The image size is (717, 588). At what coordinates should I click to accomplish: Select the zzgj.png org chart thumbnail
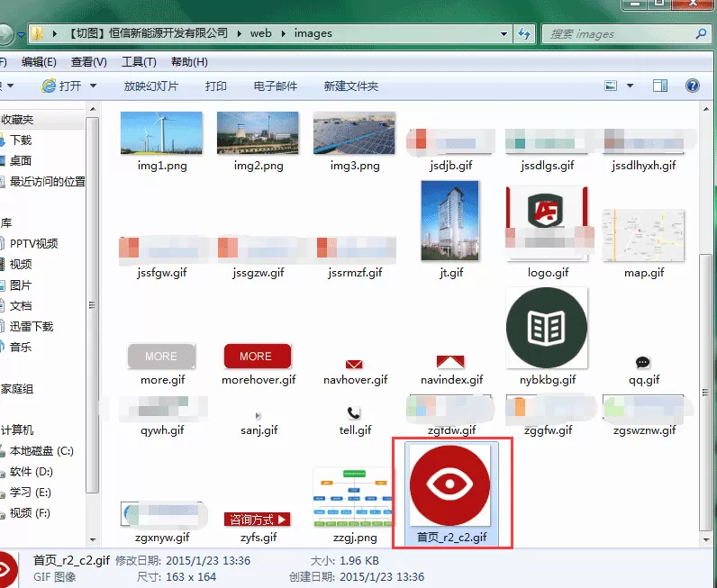click(x=354, y=497)
